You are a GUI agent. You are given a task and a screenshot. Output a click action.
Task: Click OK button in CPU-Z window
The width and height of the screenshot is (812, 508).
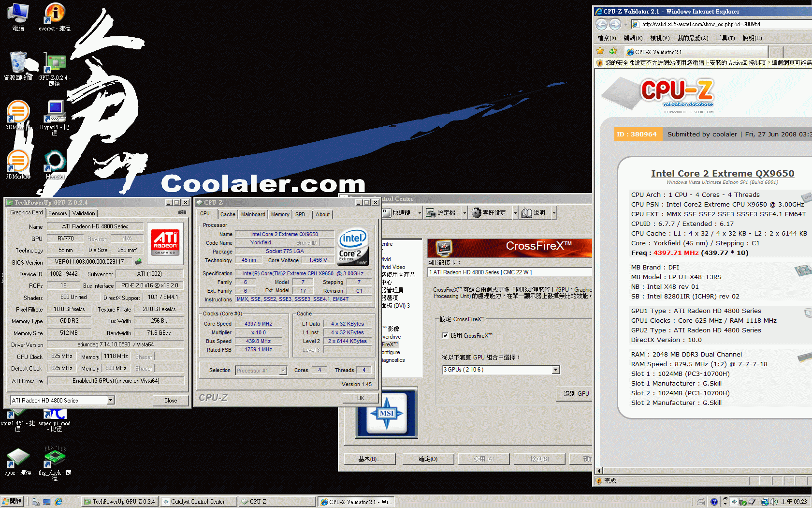click(361, 398)
